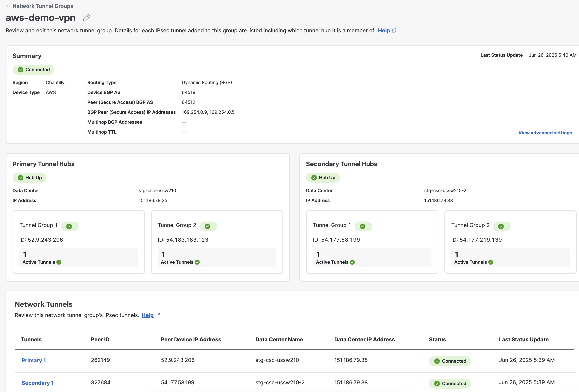Click Hub Up badge in Secondary Tunnel Hubs
Screen dimensions: 579x392
323,178
